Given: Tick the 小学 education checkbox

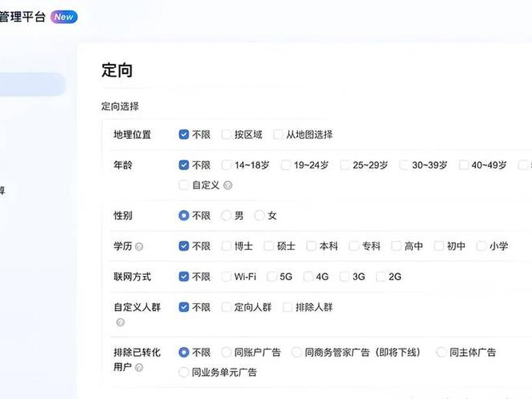Looking at the screenshot, I should 481,246.
